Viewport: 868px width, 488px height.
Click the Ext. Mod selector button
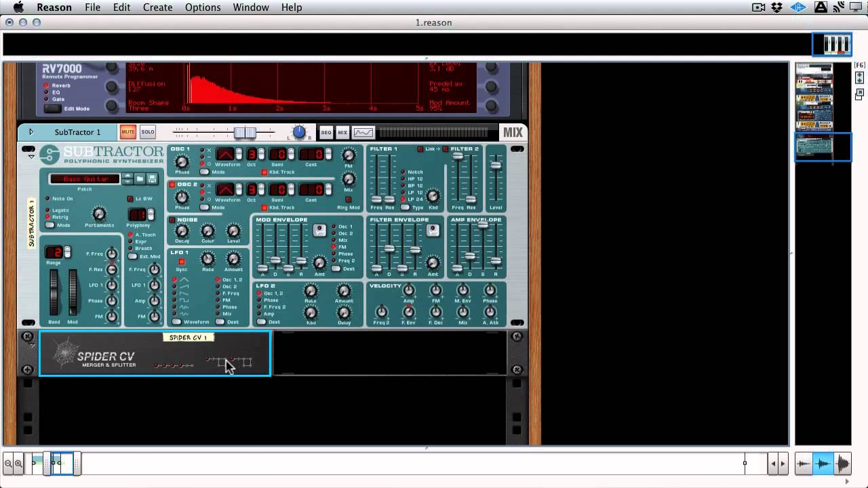[x=133, y=257]
